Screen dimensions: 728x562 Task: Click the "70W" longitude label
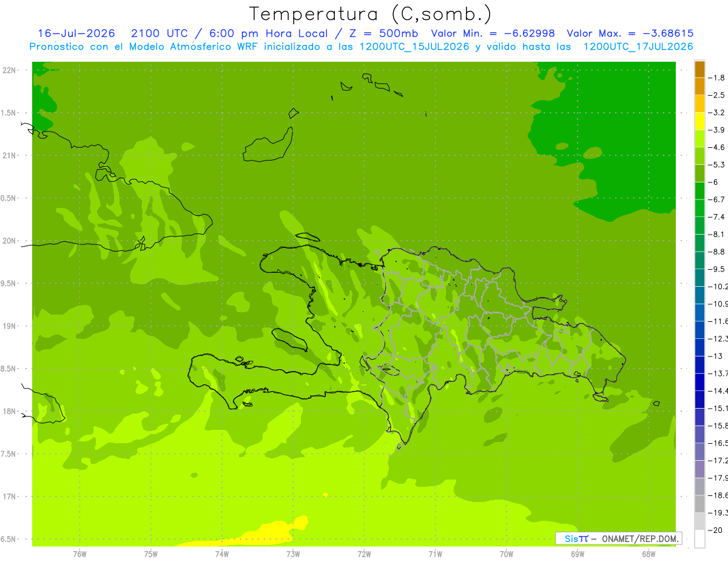[x=507, y=554]
